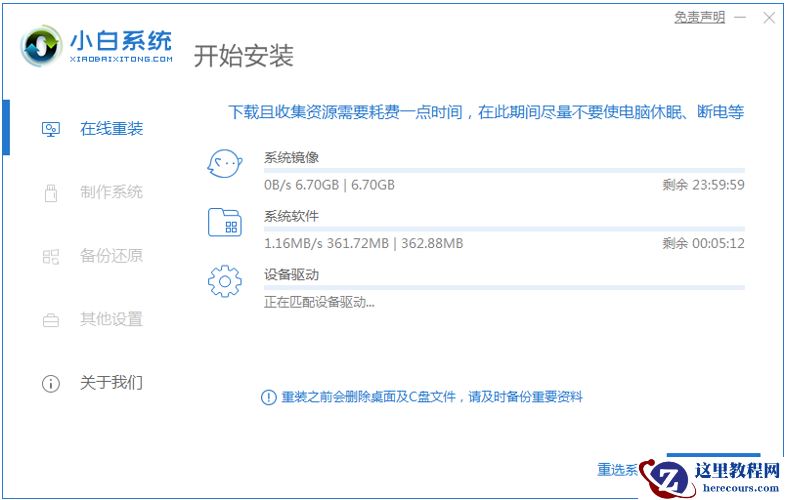785x500 pixels.
Task: Click the 剩余 23:59:59 remaining time
Action: click(x=703, y=185)
